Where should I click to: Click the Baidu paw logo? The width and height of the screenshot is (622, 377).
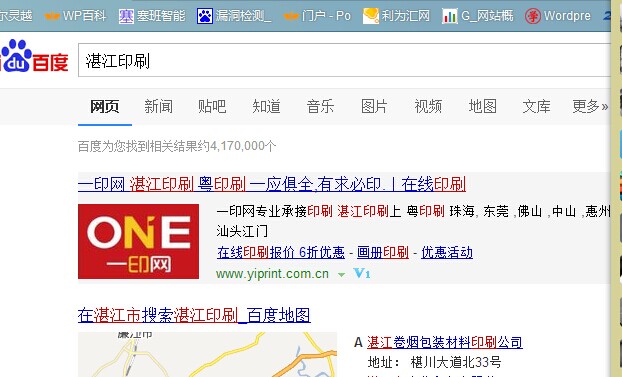tap(34, 56)
